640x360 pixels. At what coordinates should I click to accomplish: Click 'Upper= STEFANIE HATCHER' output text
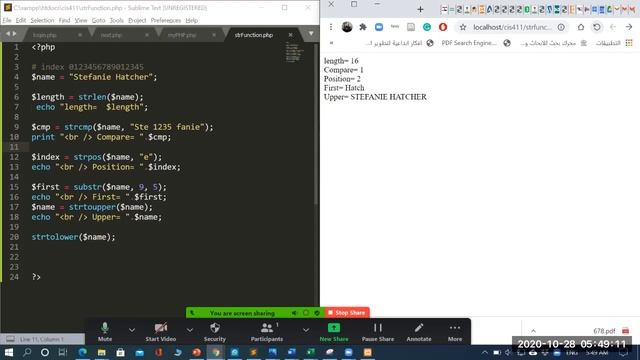point(375,97)
